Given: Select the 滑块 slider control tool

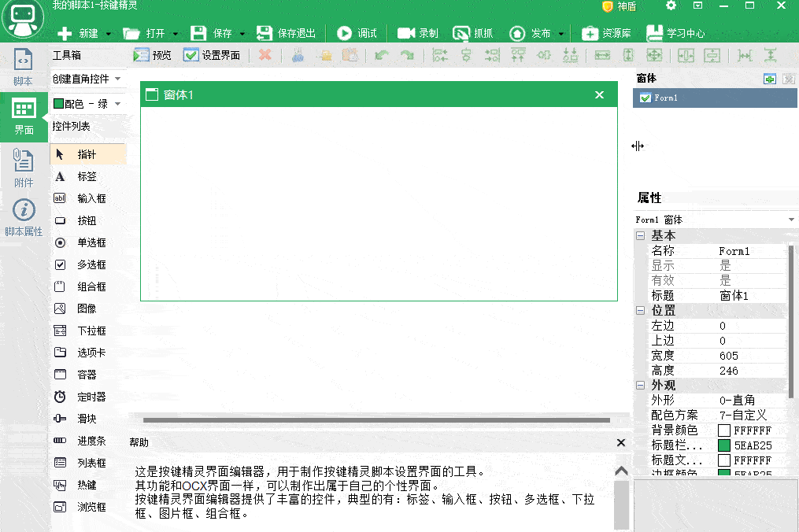Looking at the screenshot, I should [87, 419].
